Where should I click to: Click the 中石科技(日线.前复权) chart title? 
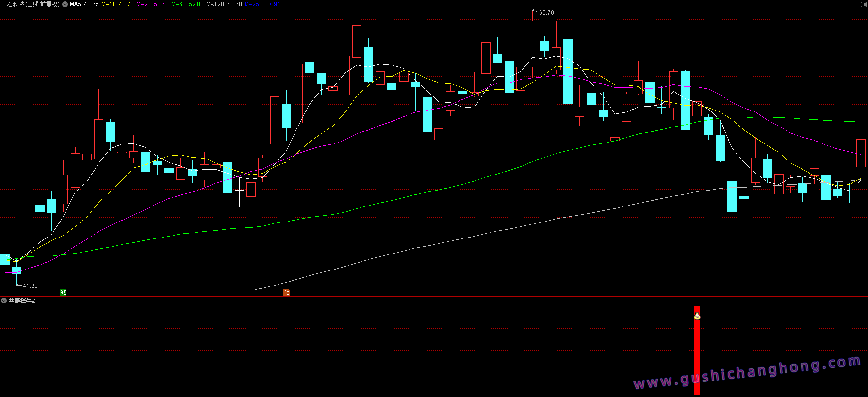pyautogui.click(x=31, y=4)
